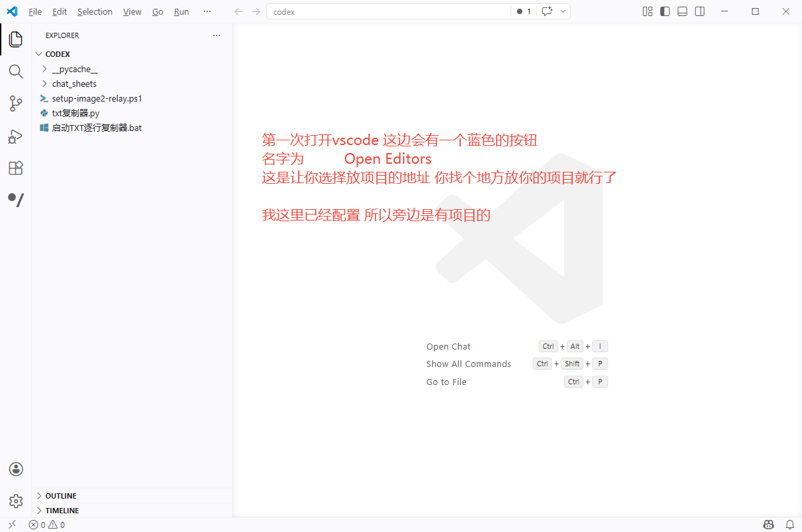802x532 pixels.
Task: Expand the OUTLINE section
Action: click(x=132, y=496)
